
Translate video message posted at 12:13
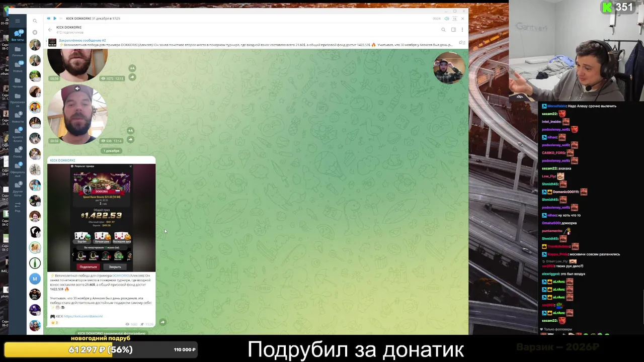[132, 68]
